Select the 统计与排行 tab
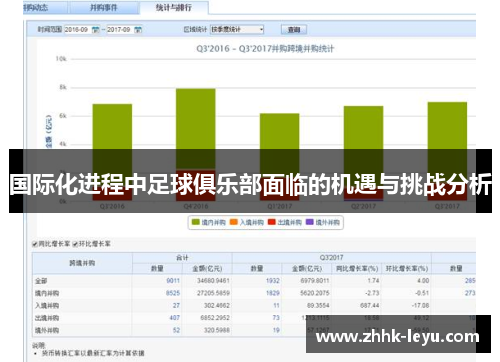The height and width of the screenshot is (362, 500). (174, 7)
